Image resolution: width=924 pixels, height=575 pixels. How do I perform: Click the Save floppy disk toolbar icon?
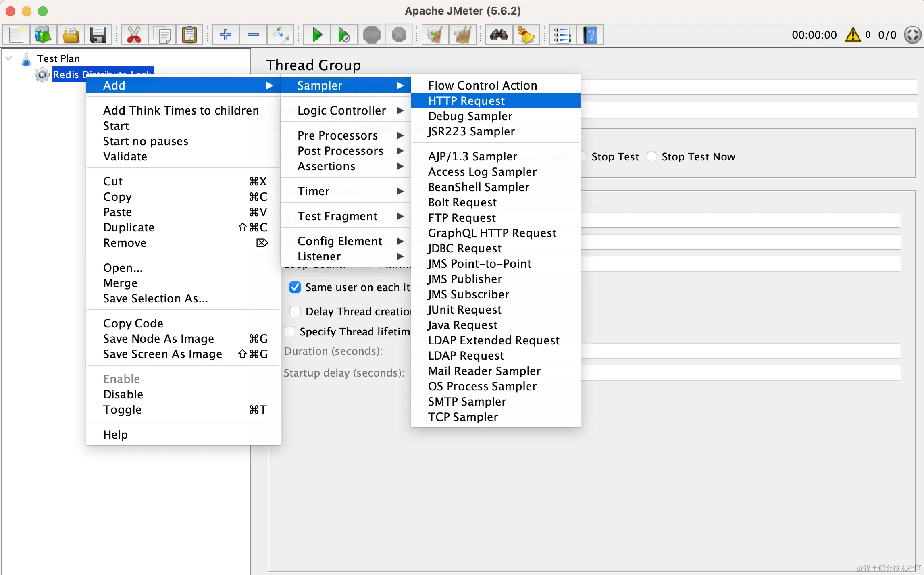click(98, 35)
